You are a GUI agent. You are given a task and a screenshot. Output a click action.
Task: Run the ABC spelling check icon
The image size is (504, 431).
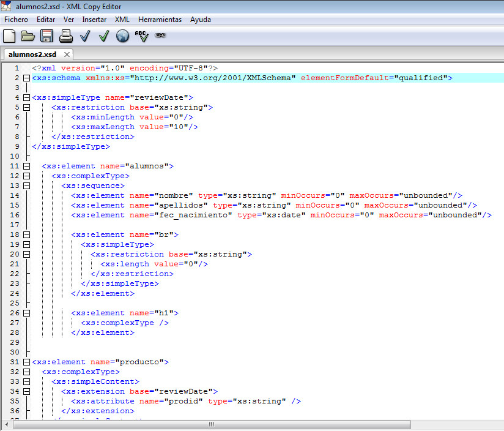[141, 36]
